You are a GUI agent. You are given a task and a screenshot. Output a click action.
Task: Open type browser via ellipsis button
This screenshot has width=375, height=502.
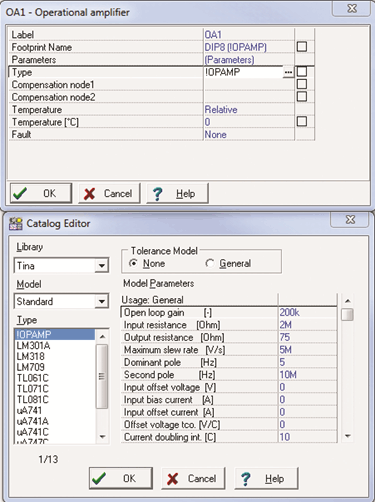pyautogui.click(x=288, y=72)
